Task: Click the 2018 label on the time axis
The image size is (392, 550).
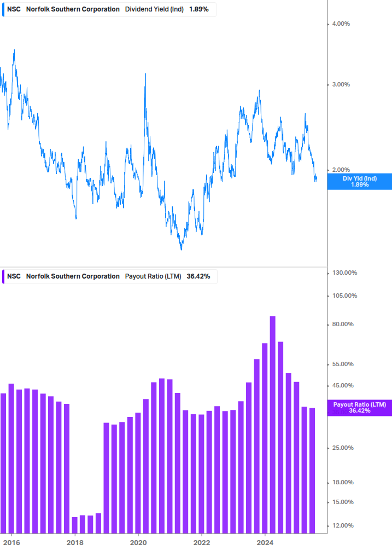Action: pos(75,543)
